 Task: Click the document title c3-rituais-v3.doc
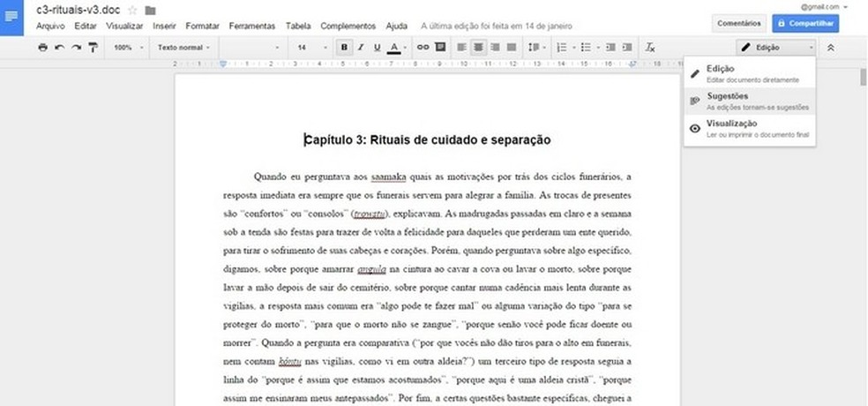pos(78,10)
